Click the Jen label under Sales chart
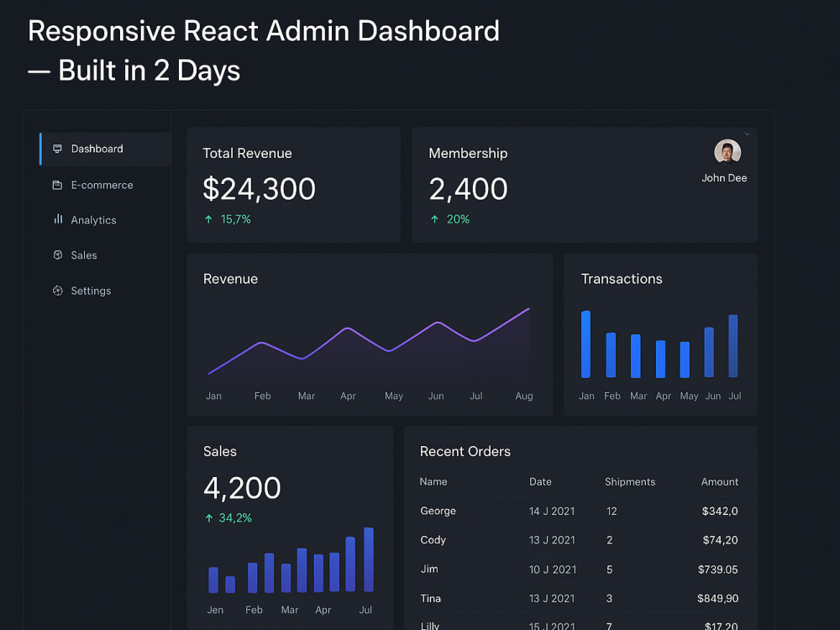840x630 pixels. tap(215, 610)
